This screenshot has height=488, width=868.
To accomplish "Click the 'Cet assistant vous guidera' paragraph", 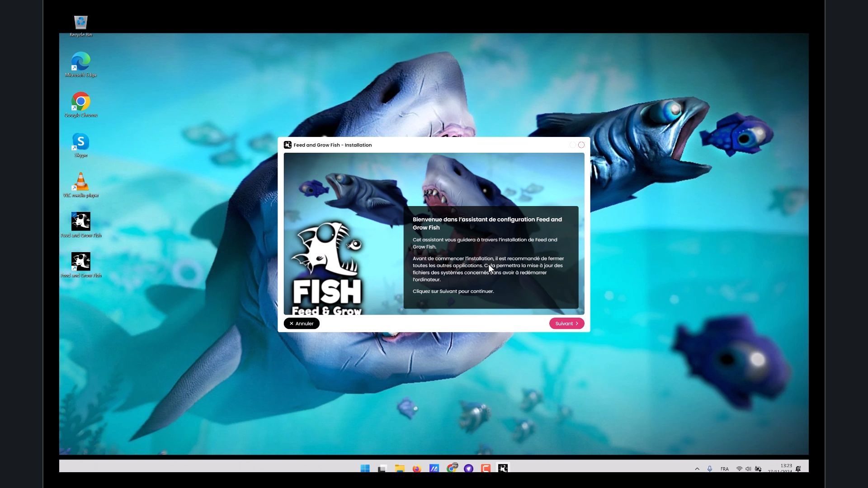I will (x=485, y=243).
